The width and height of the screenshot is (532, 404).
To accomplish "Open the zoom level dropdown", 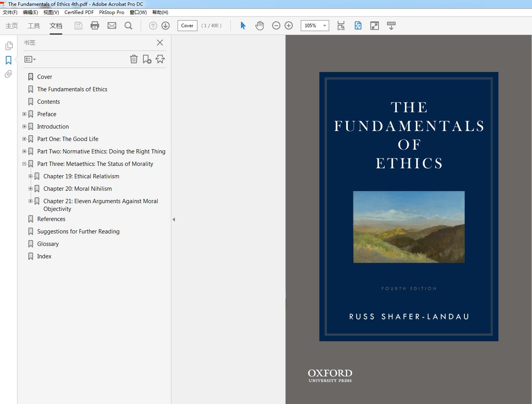I will (x=324, y=26).
